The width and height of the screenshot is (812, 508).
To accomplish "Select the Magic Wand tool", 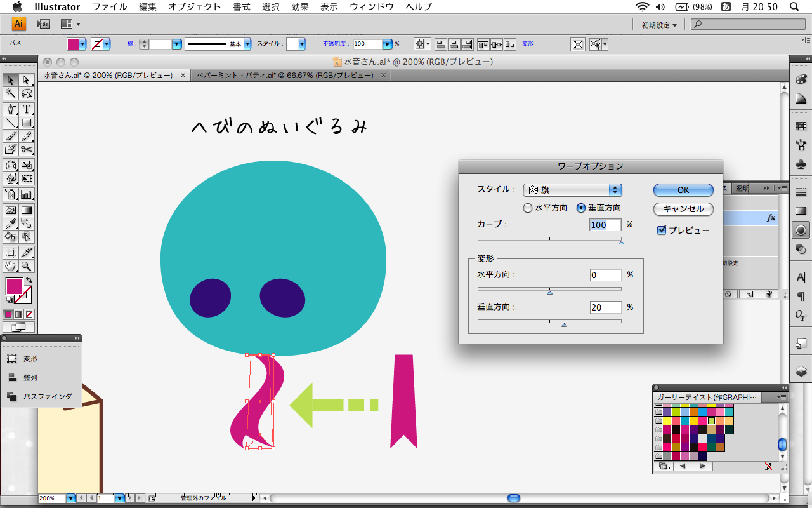I will click(x=11, y=93).
